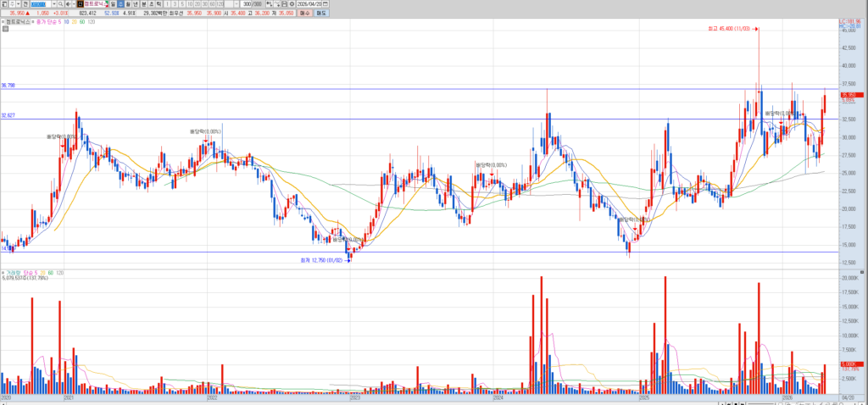Image resolution: width=868 pixels, height=405 pixels.
Task: Click the 20 moving average legend label
Action: 75,21
